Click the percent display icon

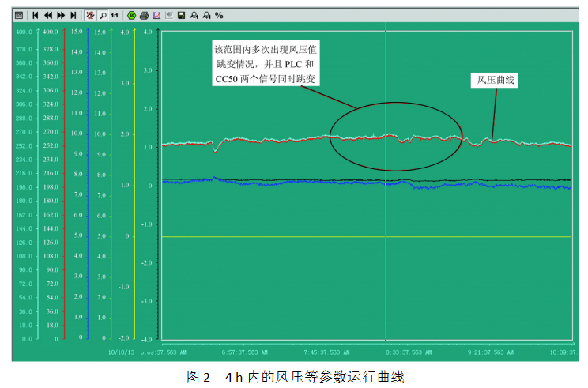click(x=219, y=15)
